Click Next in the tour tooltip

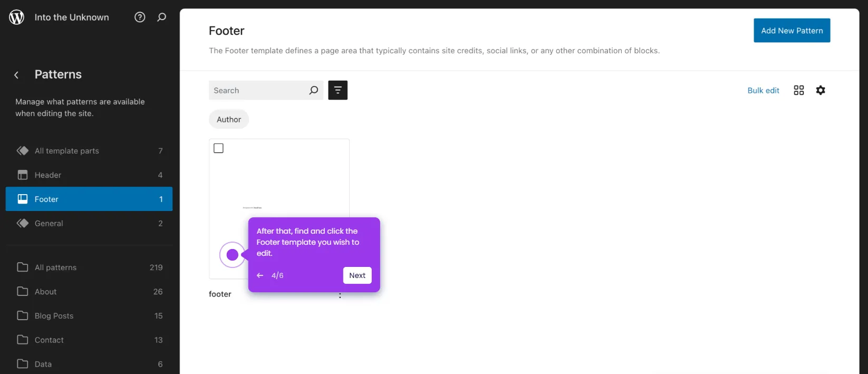point(357,275)
